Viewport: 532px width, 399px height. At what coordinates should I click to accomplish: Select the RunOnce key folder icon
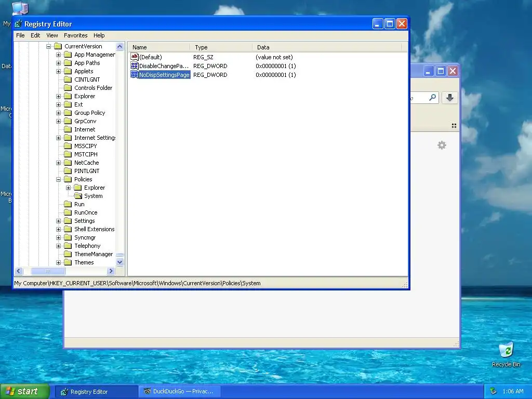[x=68, y=212]
